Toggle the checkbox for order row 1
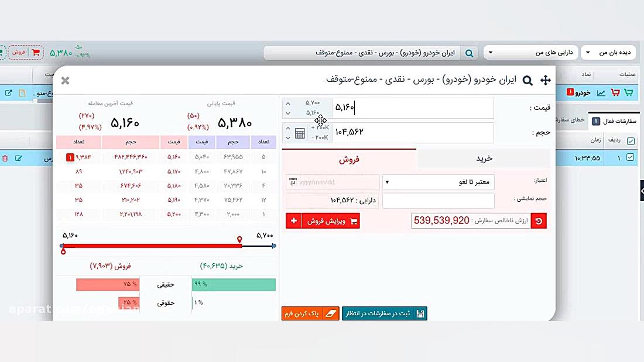 coord(630,157)
